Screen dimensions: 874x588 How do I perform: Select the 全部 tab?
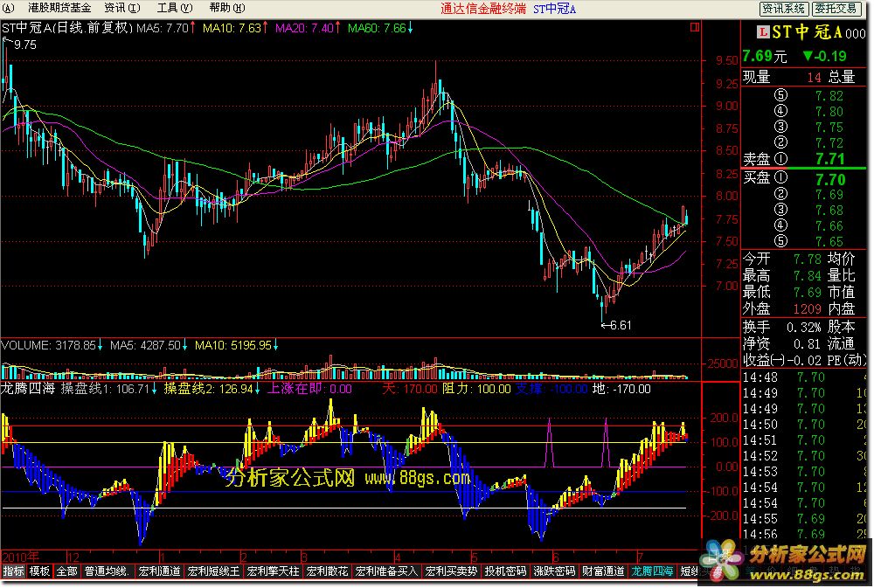click(67, 571)
